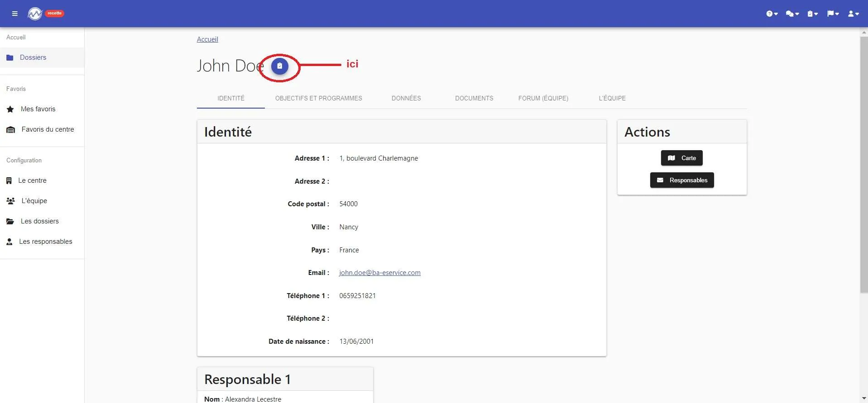This screenshot has width=868, height=403.
Task: Select the L'équipe tab
Action: (x=612, y=98)
